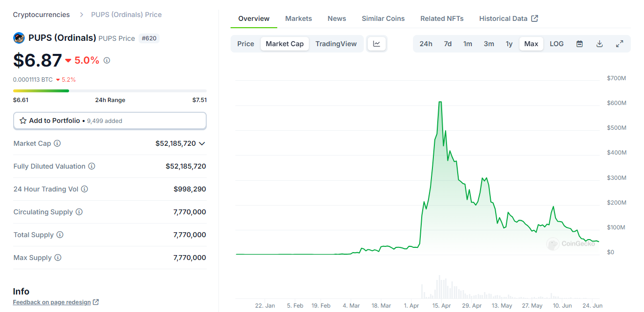The height and width of the screenshot is (312, 644).
Task: Go to Cryptocurrencies breadcrumb link
Action: [x=41, y=15]
